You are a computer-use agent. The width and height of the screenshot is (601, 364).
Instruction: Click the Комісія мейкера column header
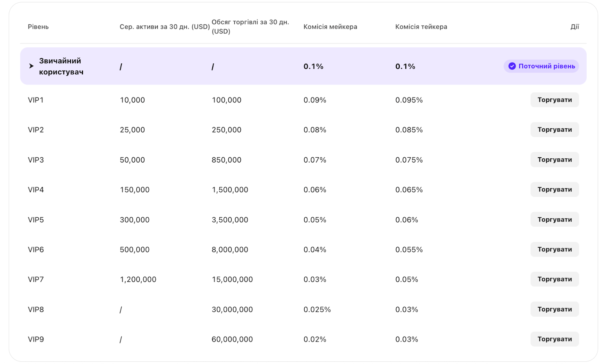(x=330, y=27)
